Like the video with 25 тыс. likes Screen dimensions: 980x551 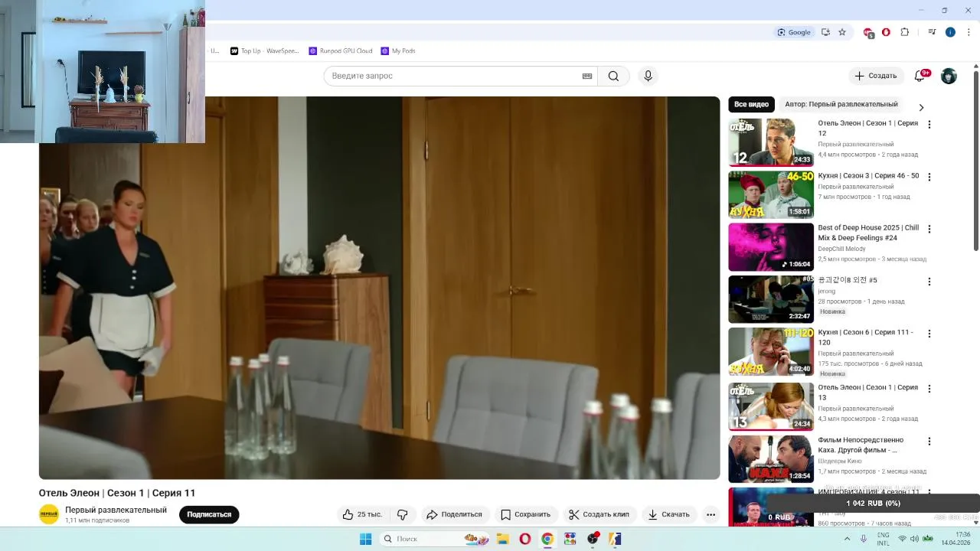tap(362, 514)
